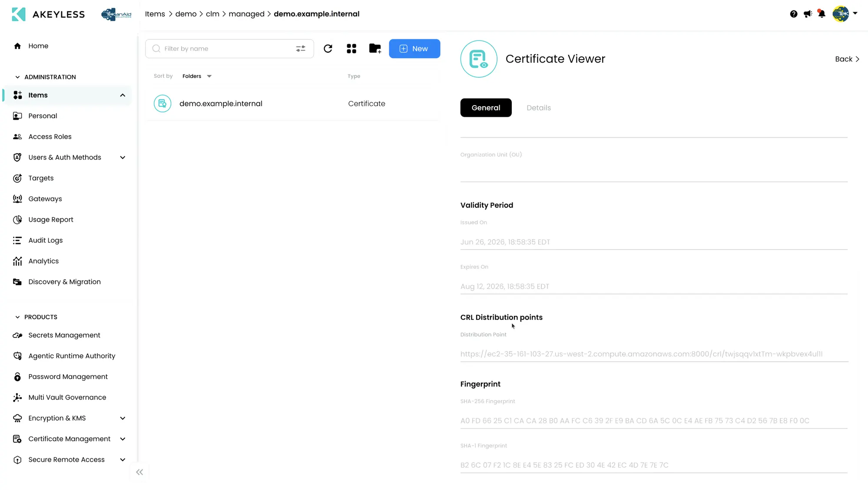Click the Filter by name search field
This screenshot has width=868, height=490.
[x=229, y=49]
